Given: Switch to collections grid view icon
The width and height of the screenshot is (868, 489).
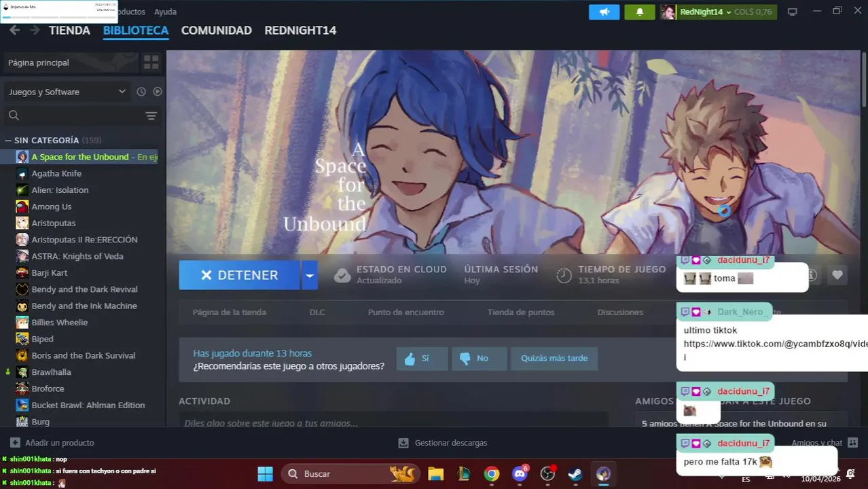Looking at the screenshot, I should [x=151, y=62].
